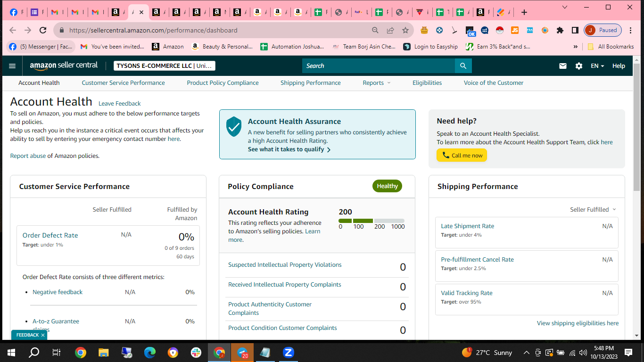Click in the Seller Central Search field
The width and height of the screenshot is (644, 362).
tap(379, 66)
